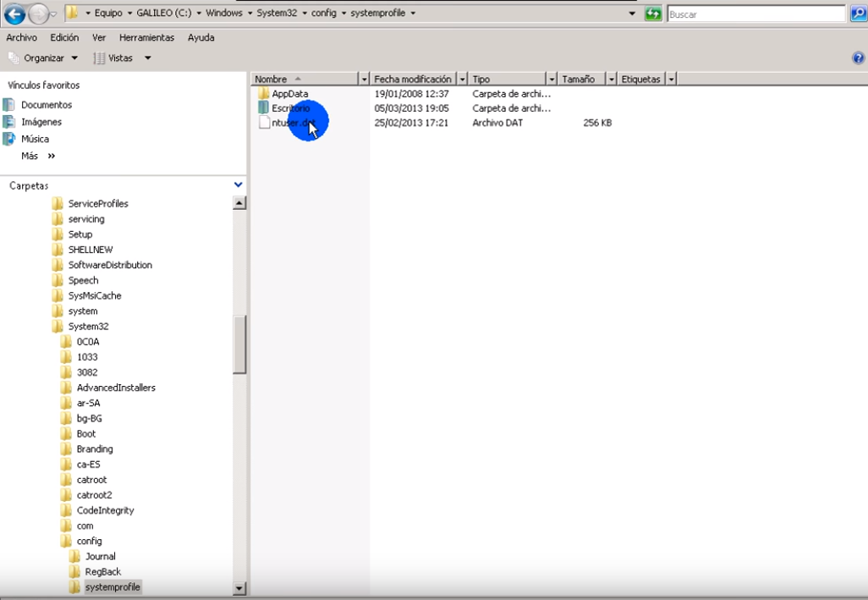Select System32 in the folder tree

click(x=88, y=327)
